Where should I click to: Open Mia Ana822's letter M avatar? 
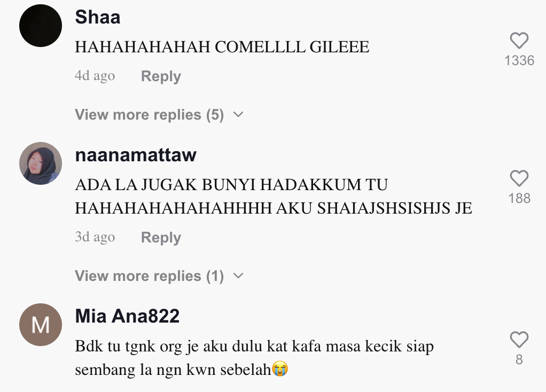pyautogui.click(x=41, y=325)
